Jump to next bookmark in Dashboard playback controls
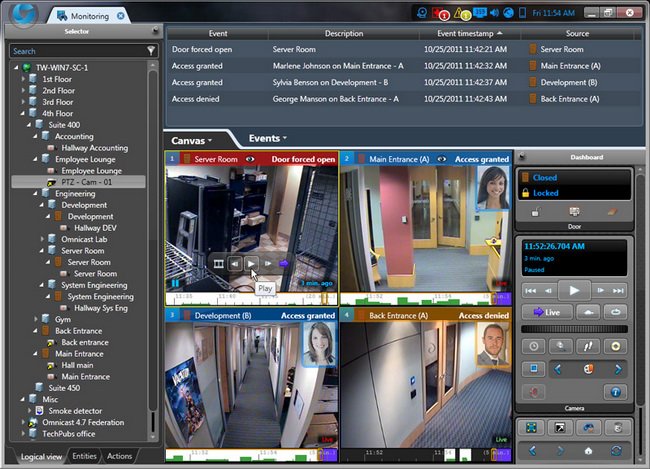Image resolution: width=650 pixels, height=469 pixels. 618,291
